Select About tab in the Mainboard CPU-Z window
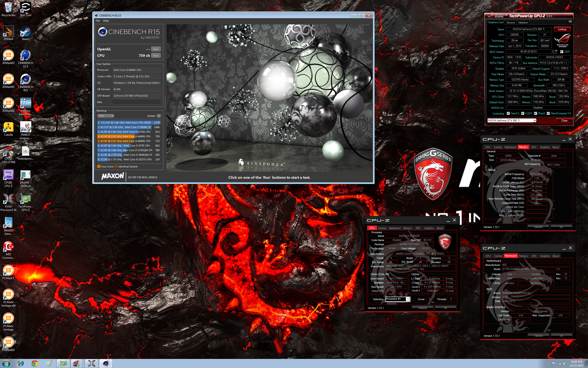The image size is (588, 368). click(x=556, y=256)
